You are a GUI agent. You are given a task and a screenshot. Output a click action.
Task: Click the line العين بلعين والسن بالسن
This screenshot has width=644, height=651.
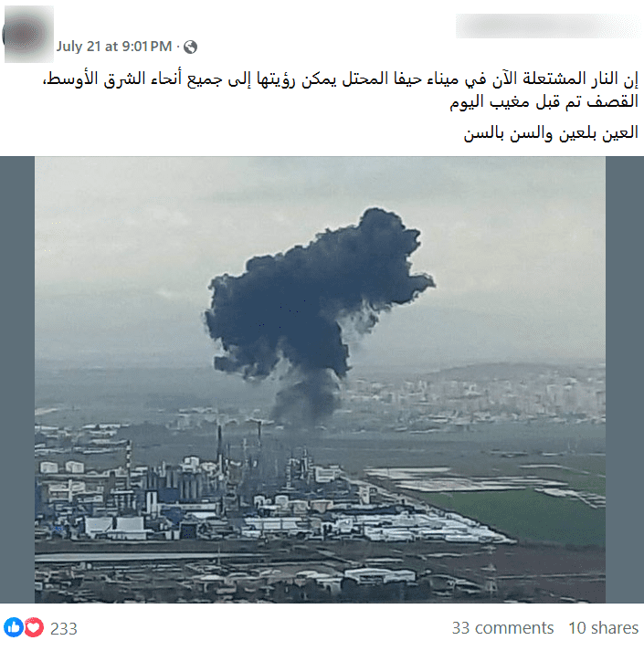click(x=551, y=133)
